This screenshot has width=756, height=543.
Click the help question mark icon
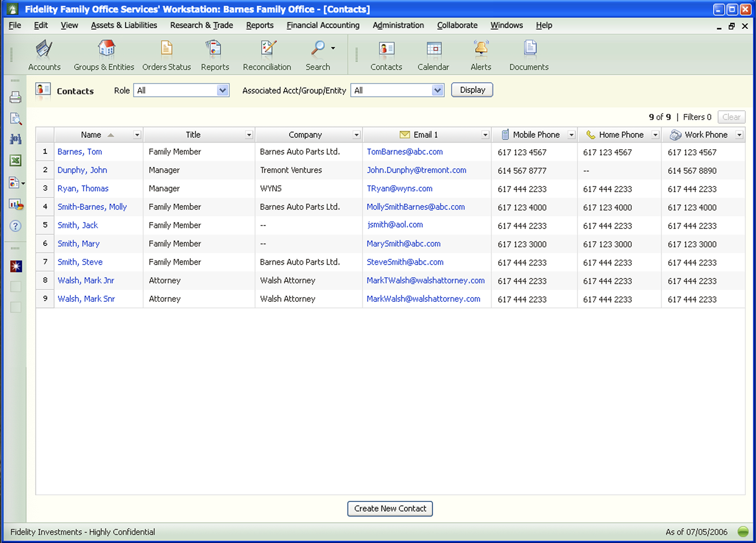[15, 226]
